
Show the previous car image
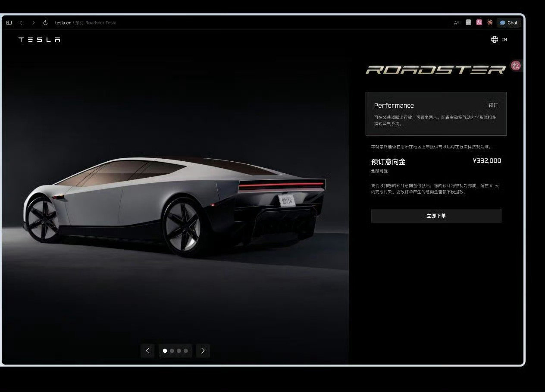tap(147, 351)
